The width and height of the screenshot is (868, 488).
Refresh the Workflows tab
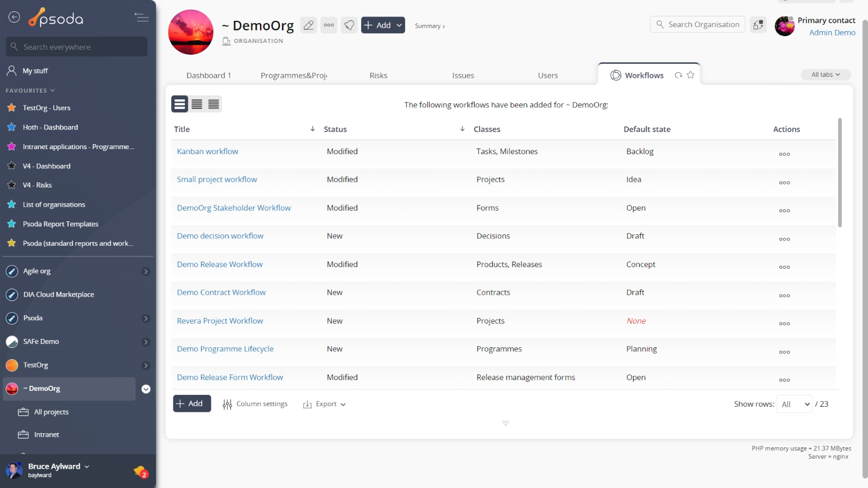point(678,75)
